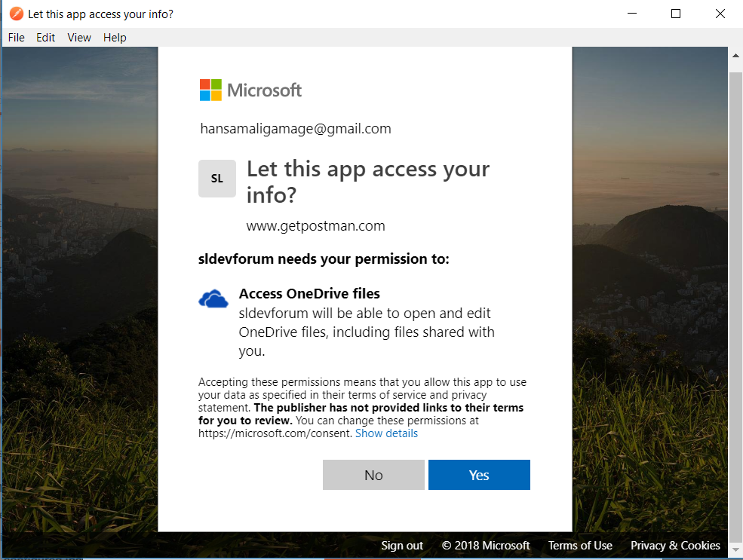Click the scrollbar down arrow
Screen dimensions: 743x560
pos(735,549)
